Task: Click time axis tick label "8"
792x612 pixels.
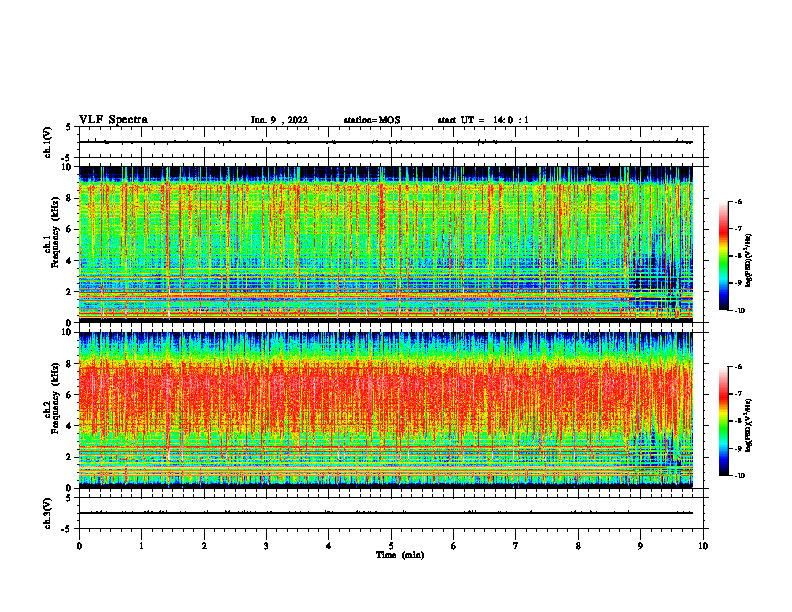Action: coord(578,546)
